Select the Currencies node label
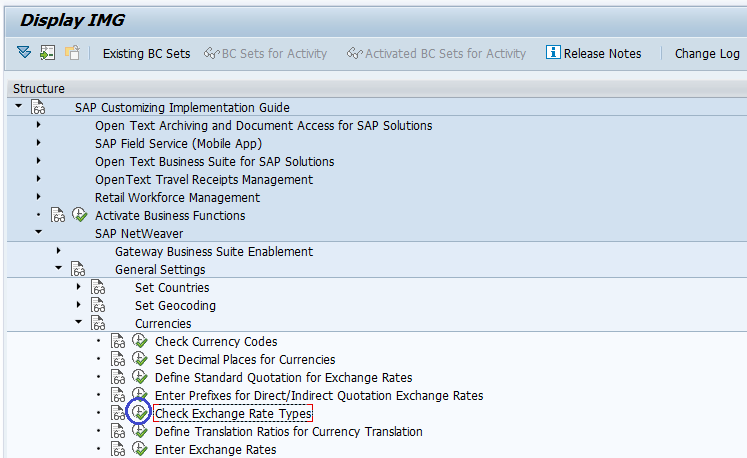747x458 pixels. (x=163, y=323)
